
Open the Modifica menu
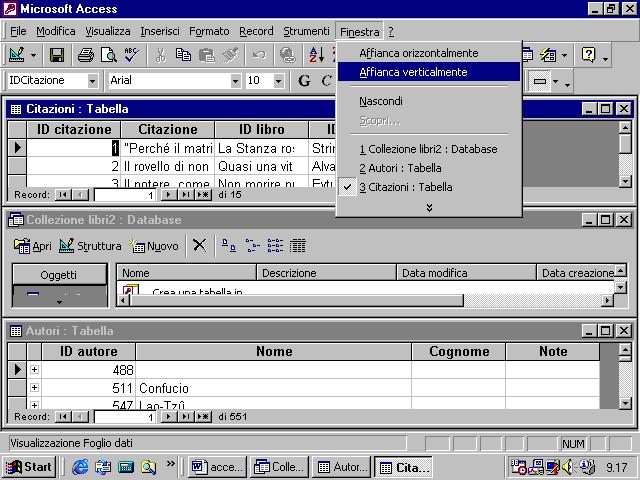[x=56, y=31]
